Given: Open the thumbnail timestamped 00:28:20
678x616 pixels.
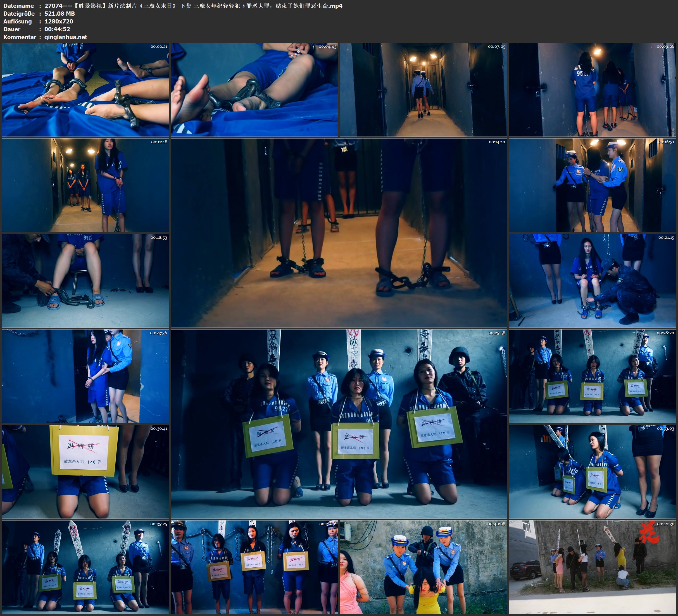Looking at the screenshot, I should coord(592,376).
